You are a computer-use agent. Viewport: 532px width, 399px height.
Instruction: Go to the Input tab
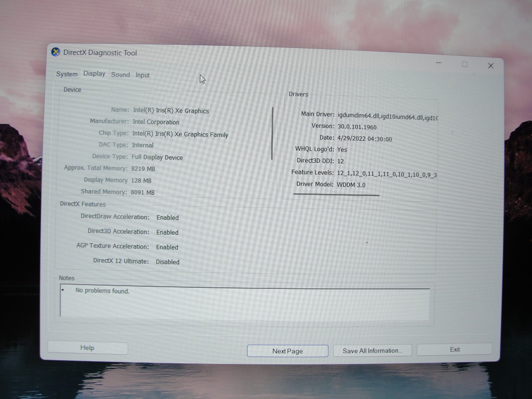(143, 75)
